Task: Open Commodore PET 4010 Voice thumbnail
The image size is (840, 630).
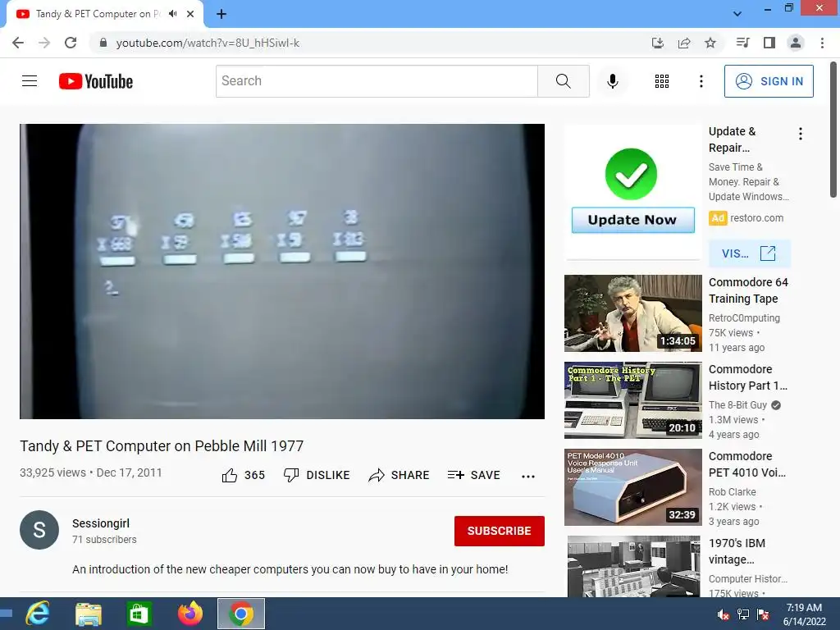Action: coord(632,487)
